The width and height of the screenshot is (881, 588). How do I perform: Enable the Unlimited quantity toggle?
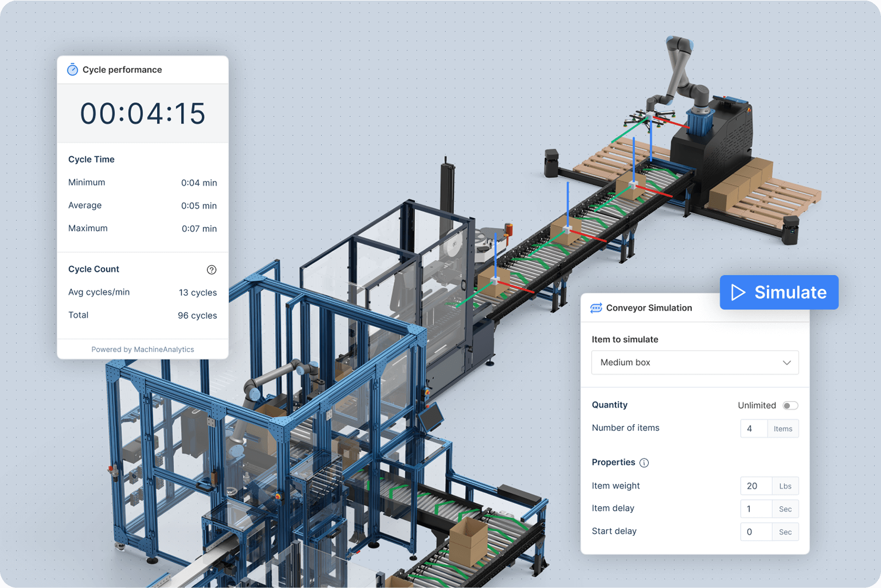point(791,405)
